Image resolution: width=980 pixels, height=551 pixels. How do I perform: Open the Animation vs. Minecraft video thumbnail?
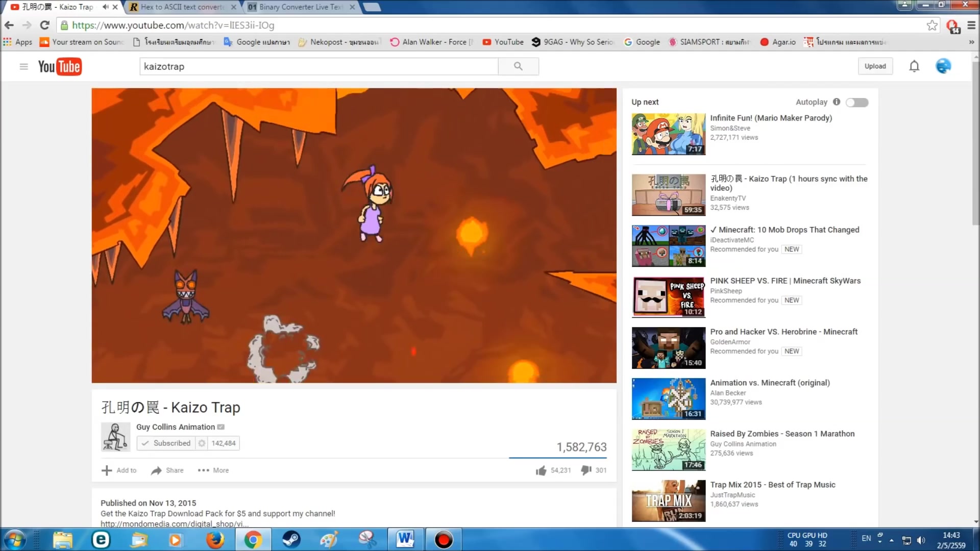[x=668, y=398]
